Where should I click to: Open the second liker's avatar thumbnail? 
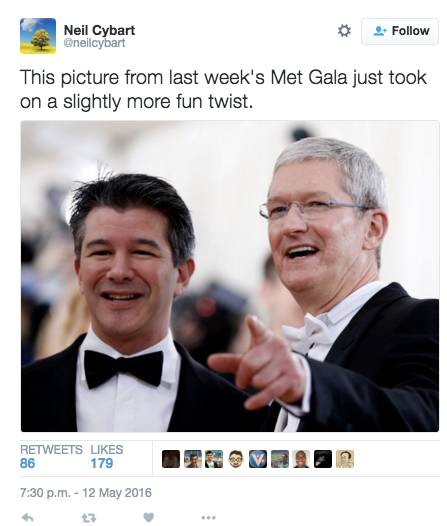pyautogui.click(x=193, y=459)
